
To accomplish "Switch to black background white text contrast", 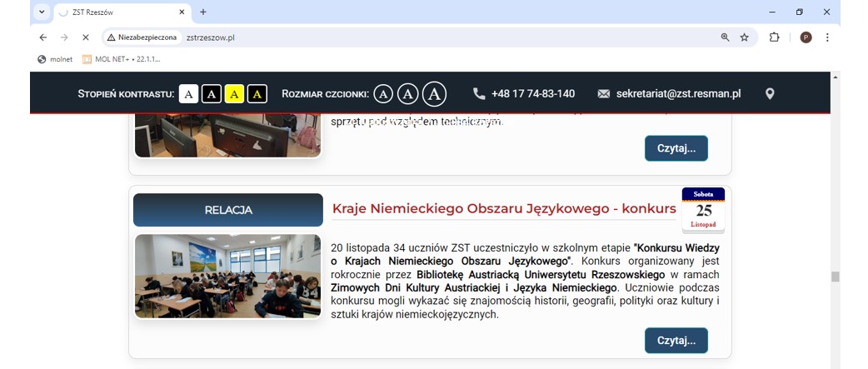I will pyautogui.click(x=212, y=94).
